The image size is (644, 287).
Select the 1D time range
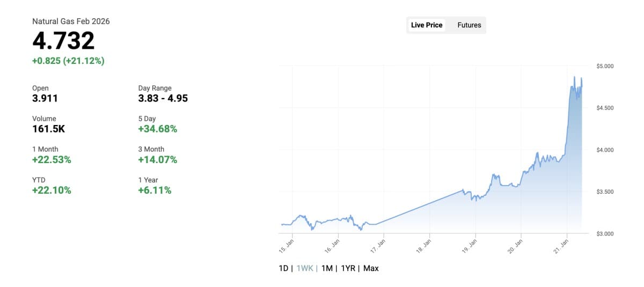pos(283,268)
